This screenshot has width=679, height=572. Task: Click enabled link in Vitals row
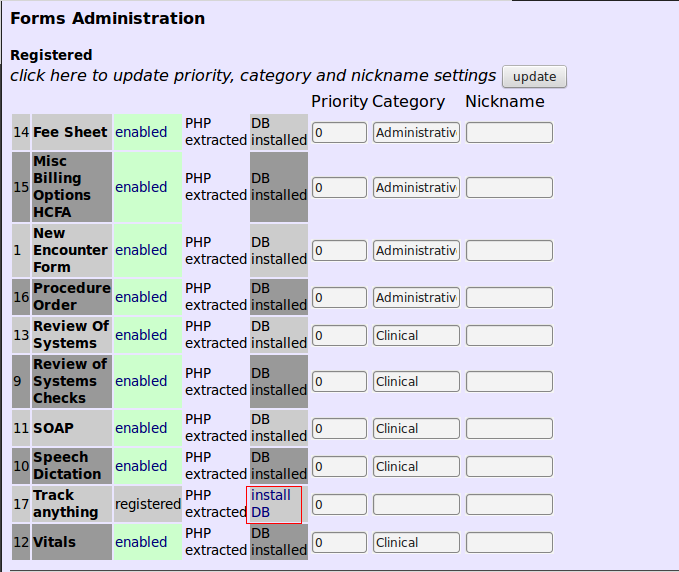[141, 542]
